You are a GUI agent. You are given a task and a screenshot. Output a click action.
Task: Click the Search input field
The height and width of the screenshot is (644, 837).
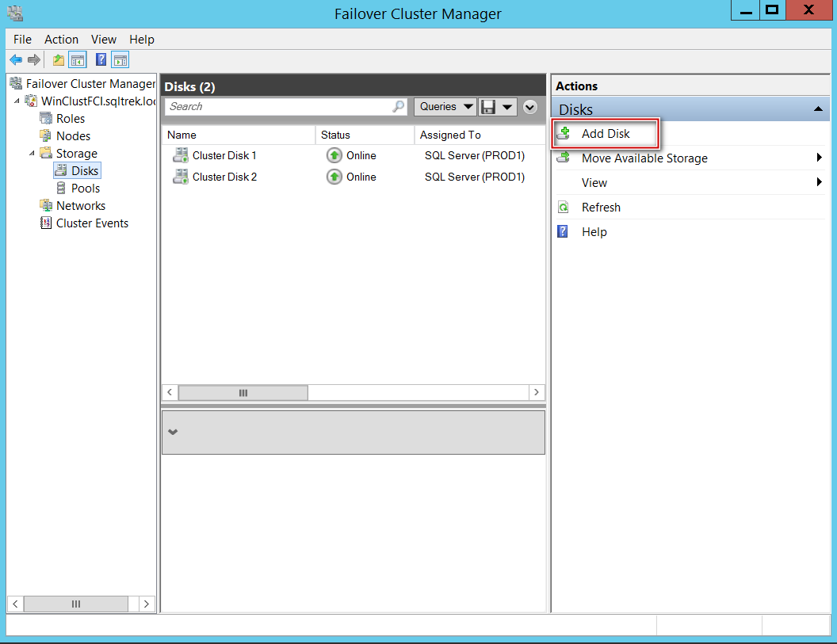pyautogui.click(x=280, y=107)
